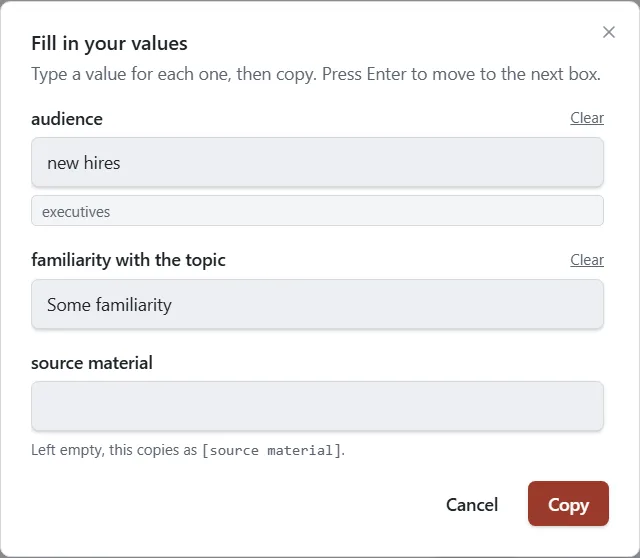The image size is (640, 558).
Task: Cancel the fill in values dialog
Action: pyautogui.click(x=472, y=504)
